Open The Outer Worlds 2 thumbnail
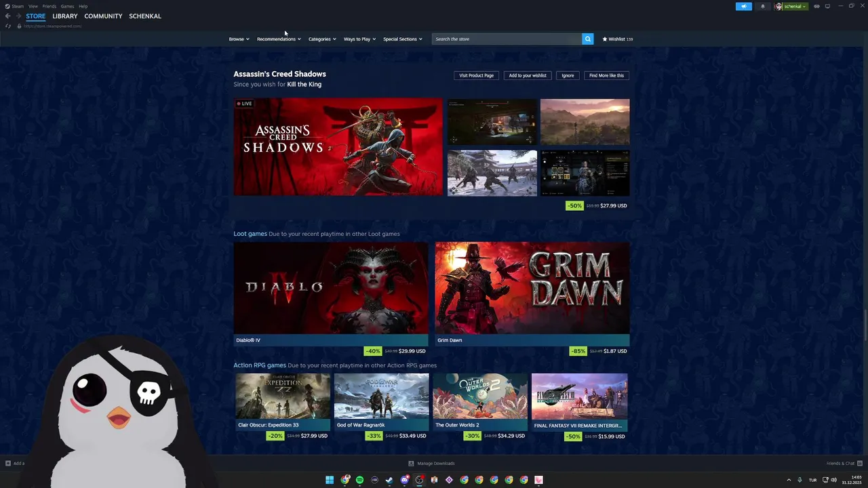This screenshot has width=868, height=488. pyautogui.click(x=480, y=396)
